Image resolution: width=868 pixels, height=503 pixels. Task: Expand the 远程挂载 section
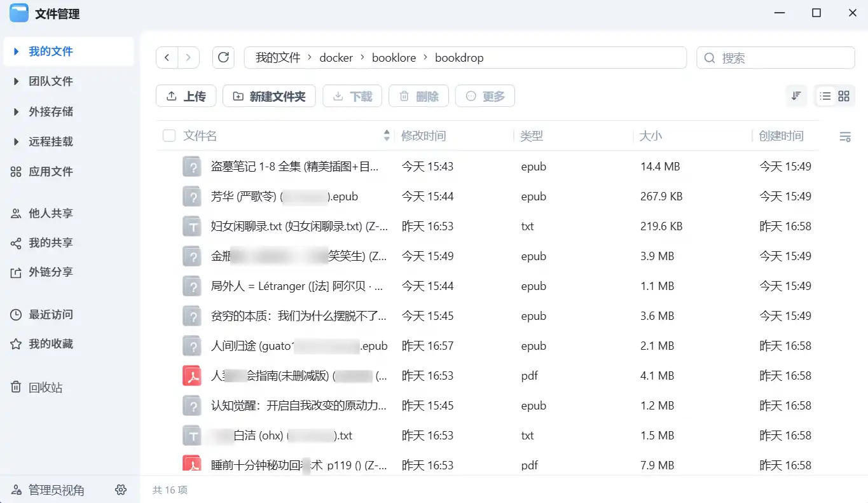click(x=17, y=141)
